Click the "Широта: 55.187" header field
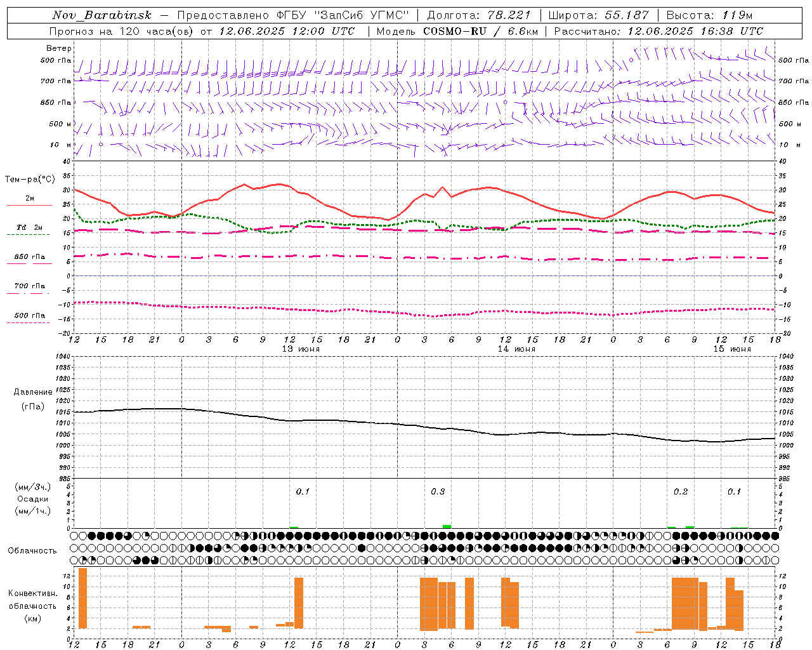The image size is (812, 650). tap(599, 15)
